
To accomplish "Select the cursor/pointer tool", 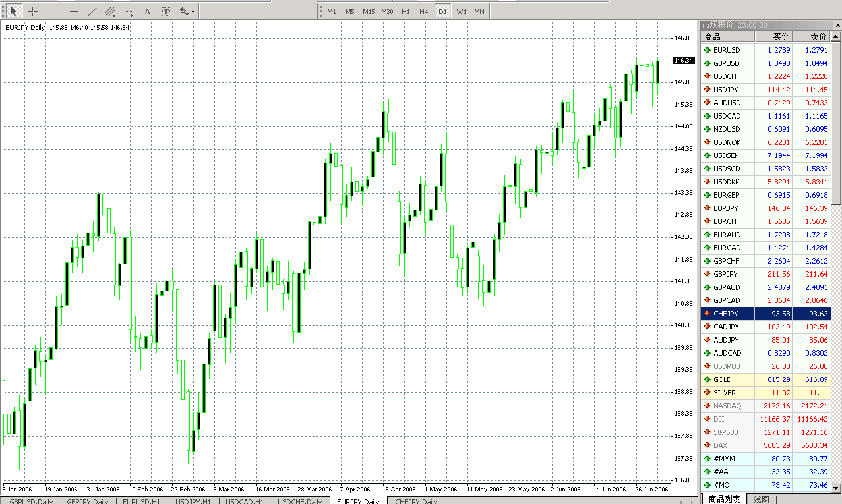I will click(14, 11).
